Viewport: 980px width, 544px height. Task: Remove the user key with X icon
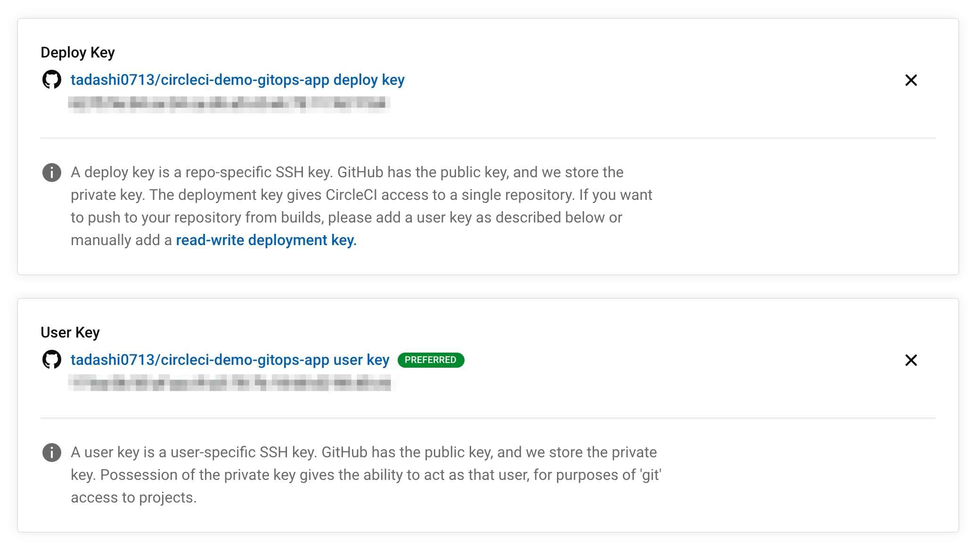pyautogui.click(x=911, y=360)
